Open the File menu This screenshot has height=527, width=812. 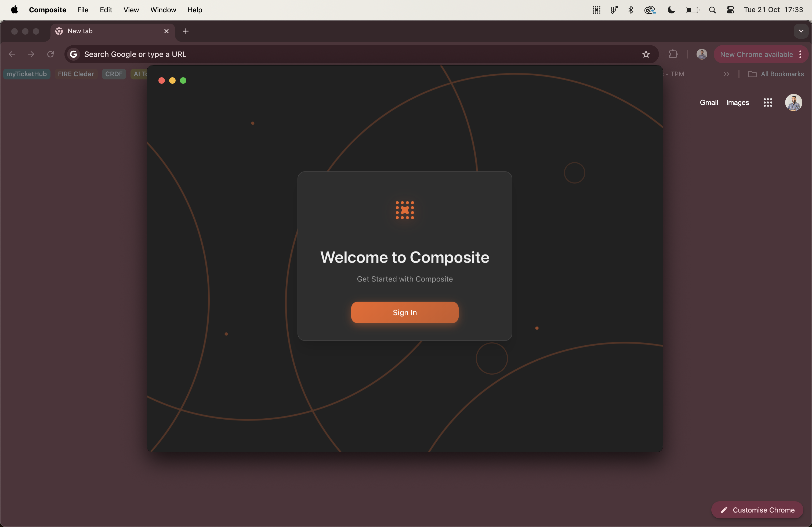(82, 10)
